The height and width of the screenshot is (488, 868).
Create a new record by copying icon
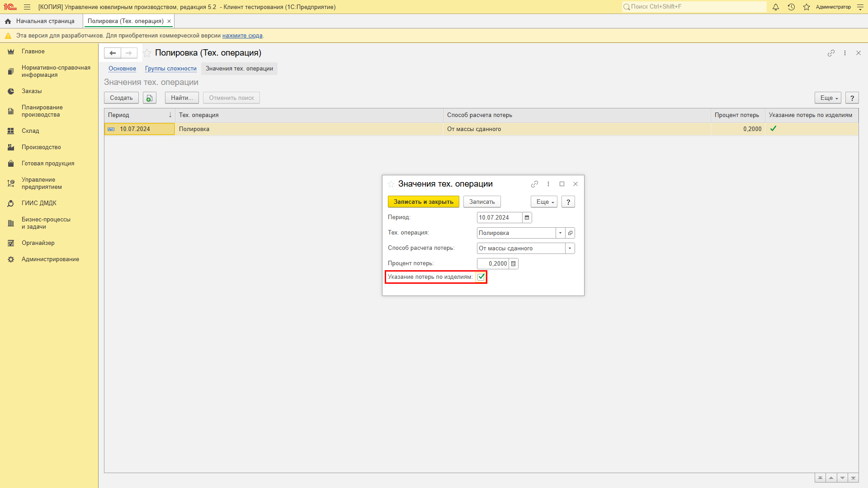coord(150,98)
